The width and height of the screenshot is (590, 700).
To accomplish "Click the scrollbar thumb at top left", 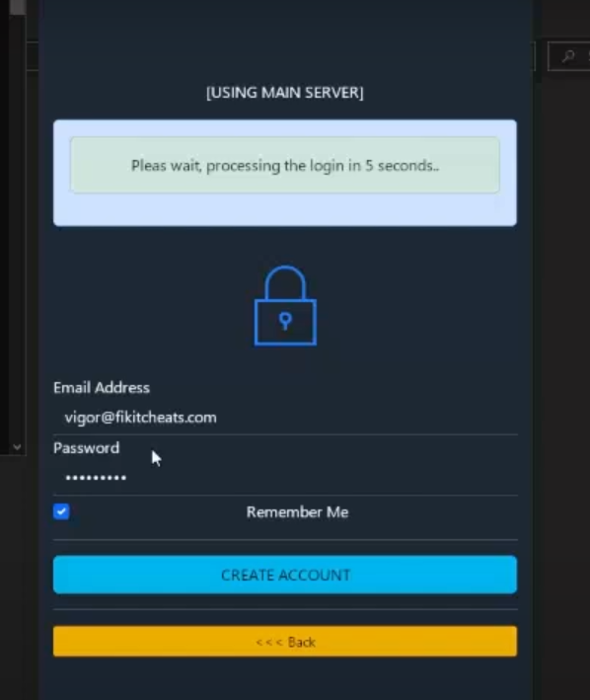I will [18, 7].
